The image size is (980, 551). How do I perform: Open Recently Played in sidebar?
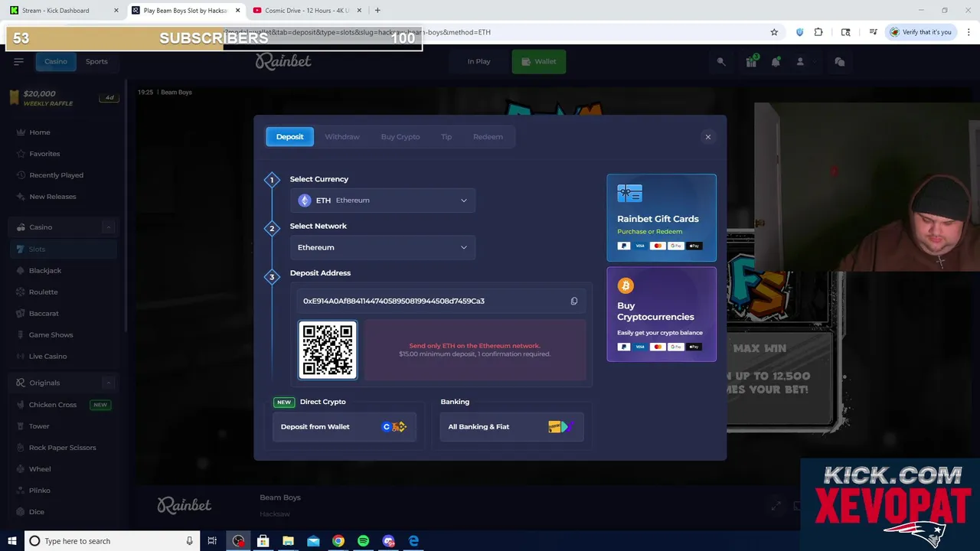pos(56,175)
